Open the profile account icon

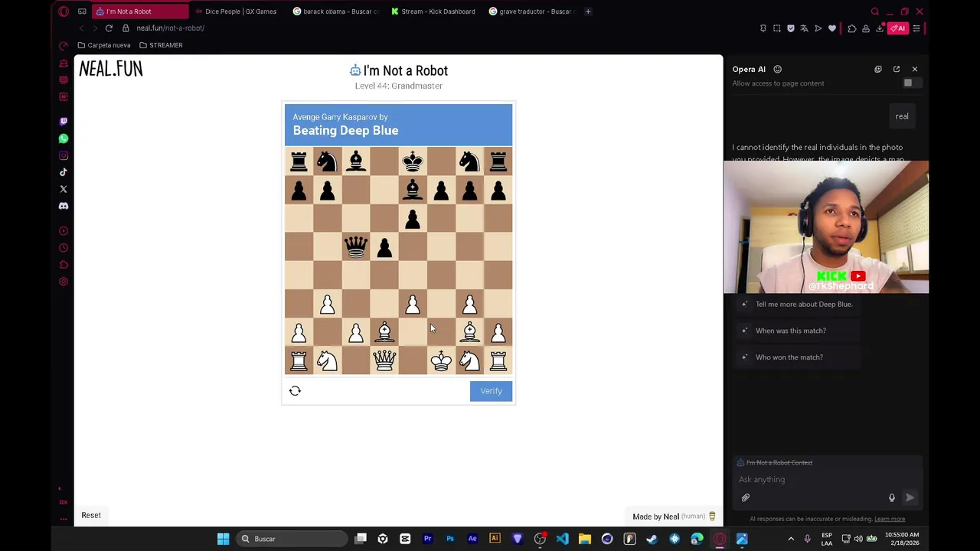click(866, 28)
